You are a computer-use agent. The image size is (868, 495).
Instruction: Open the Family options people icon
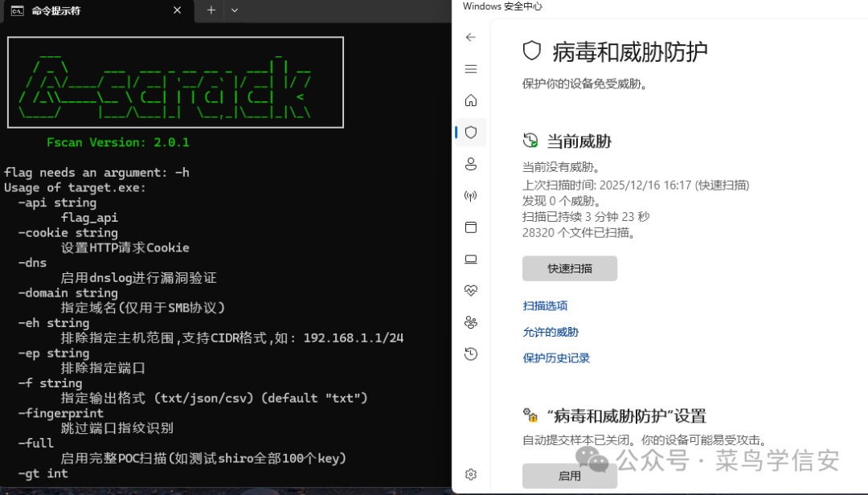pyautogui.click(x=470, y=321)
